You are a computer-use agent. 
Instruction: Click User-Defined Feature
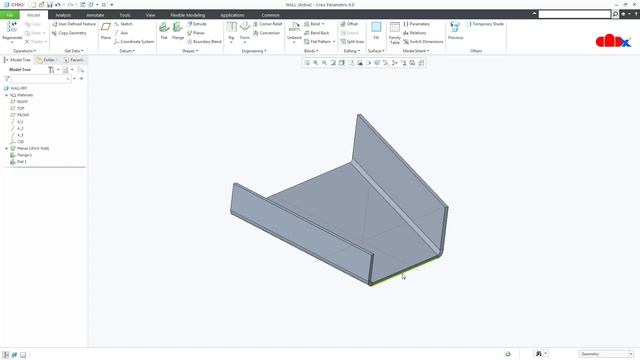74,24
